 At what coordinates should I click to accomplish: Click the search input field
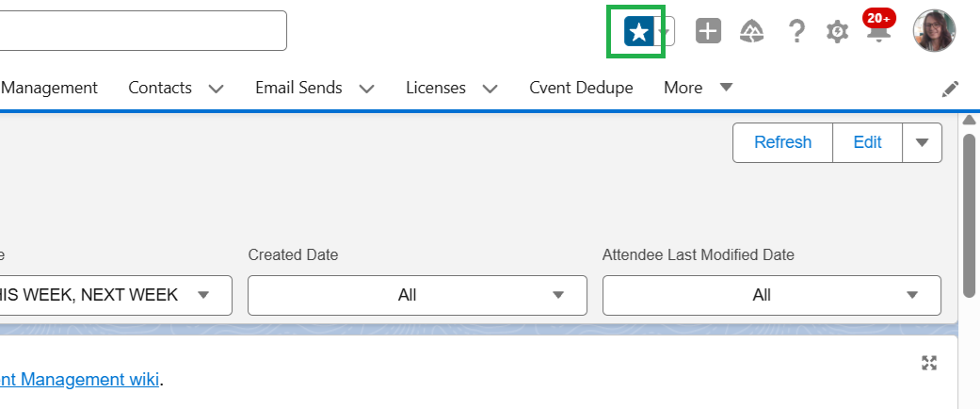click(141, 31)
